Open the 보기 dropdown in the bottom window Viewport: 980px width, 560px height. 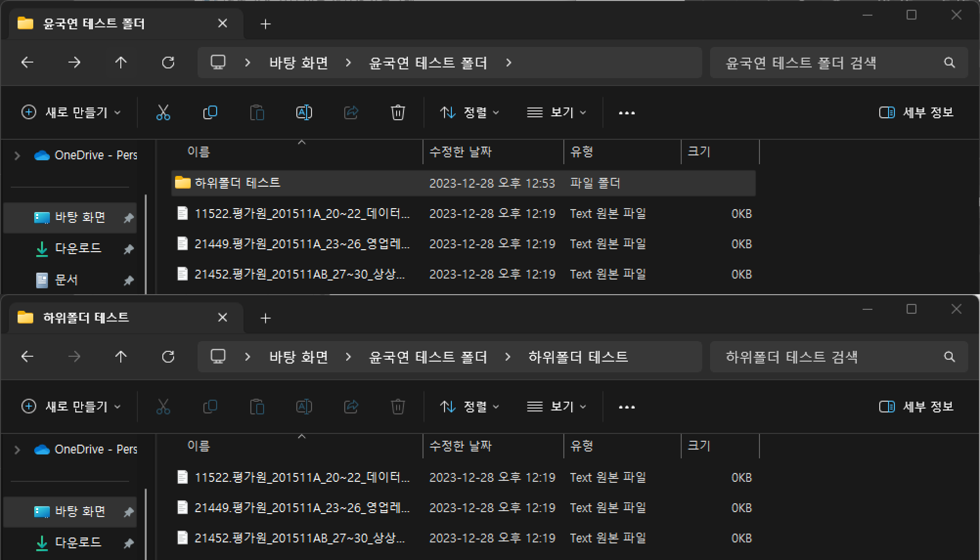557,407
